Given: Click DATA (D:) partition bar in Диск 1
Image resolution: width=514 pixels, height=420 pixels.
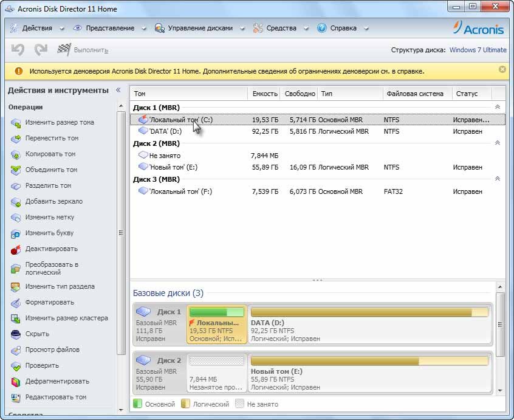Looking at the screenshot, I should pyautogui.click(x=369, y=312).
